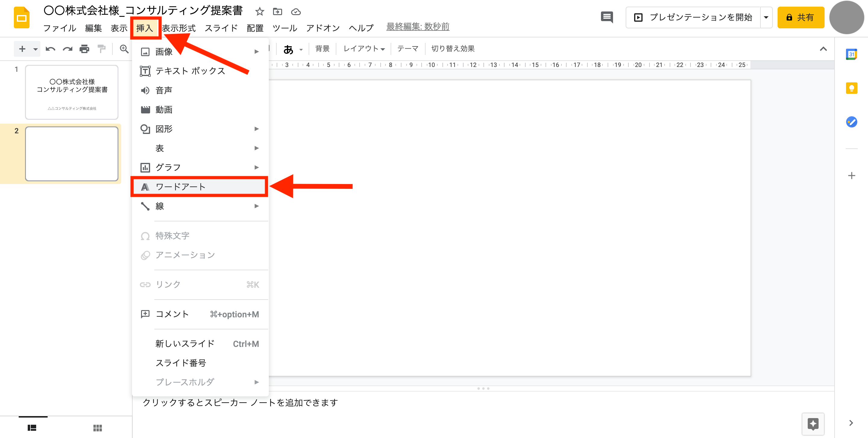The height and width of the screenshot is (438, 868).
Task: Choose 新しいスライド menu item
Action: coord(200,344)
